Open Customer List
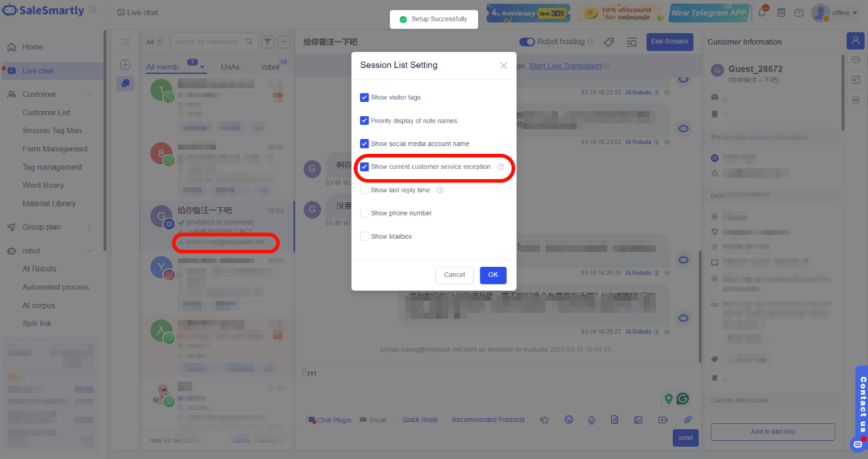 (x=46, y=112)
